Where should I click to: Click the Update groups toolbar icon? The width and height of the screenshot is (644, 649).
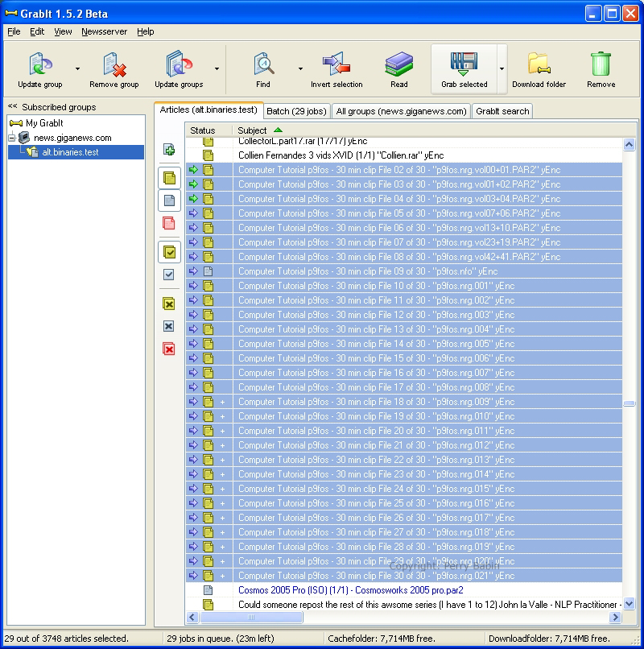click(x=179, y=64)
